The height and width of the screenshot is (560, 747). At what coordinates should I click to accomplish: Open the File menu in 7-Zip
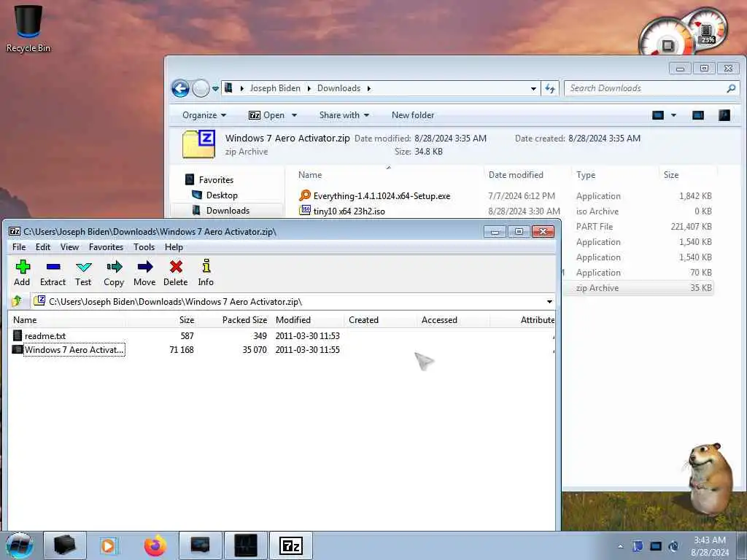19,247
